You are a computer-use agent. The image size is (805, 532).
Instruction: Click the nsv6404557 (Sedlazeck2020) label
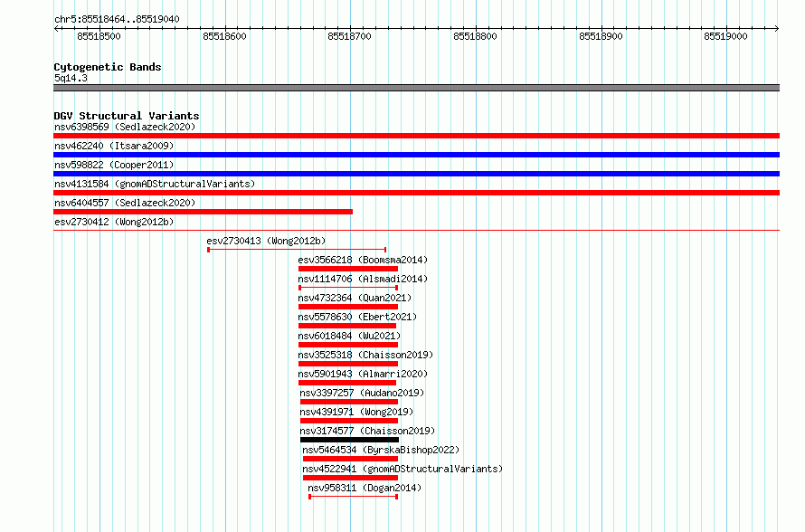tap(125, 203)
